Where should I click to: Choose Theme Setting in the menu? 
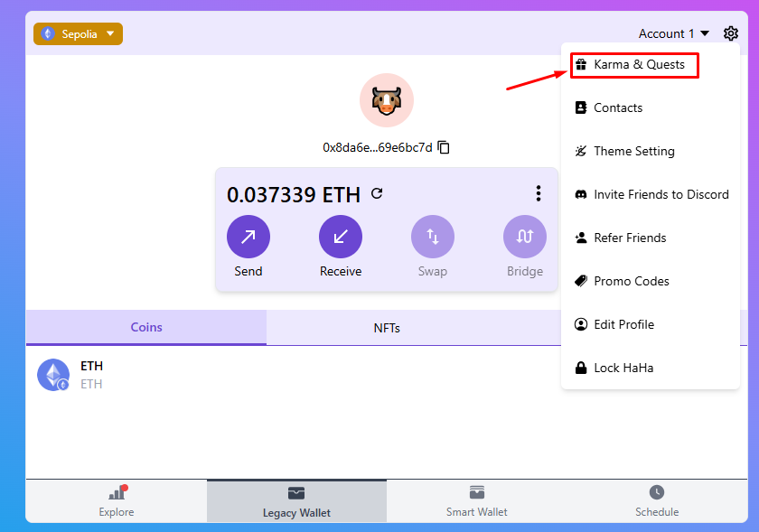coord(650,151)
